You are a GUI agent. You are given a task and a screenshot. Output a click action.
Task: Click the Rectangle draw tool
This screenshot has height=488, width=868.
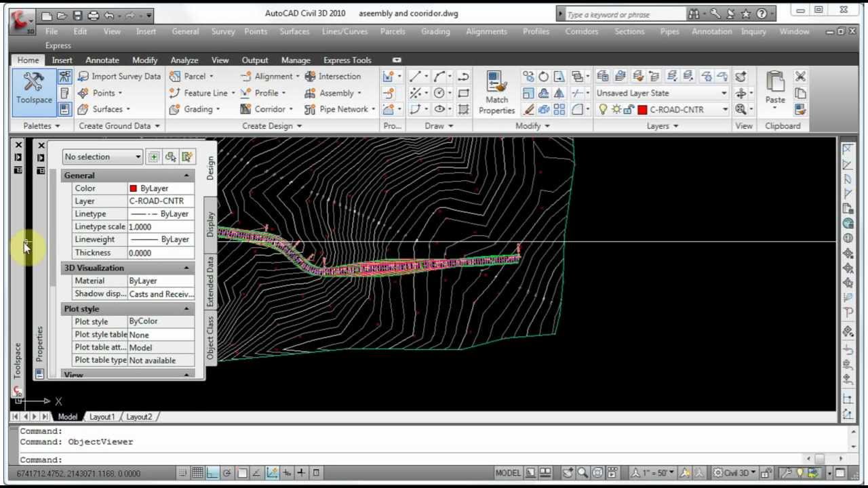463,93
